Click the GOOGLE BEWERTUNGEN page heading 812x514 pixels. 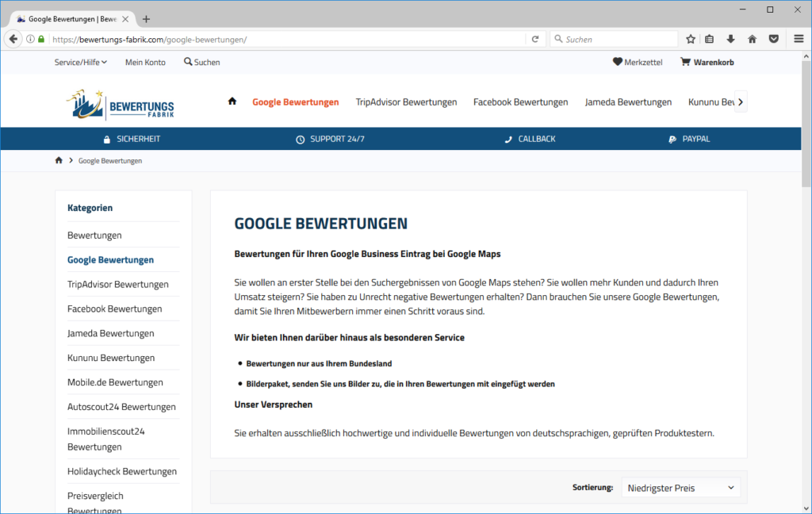point(320,224)
